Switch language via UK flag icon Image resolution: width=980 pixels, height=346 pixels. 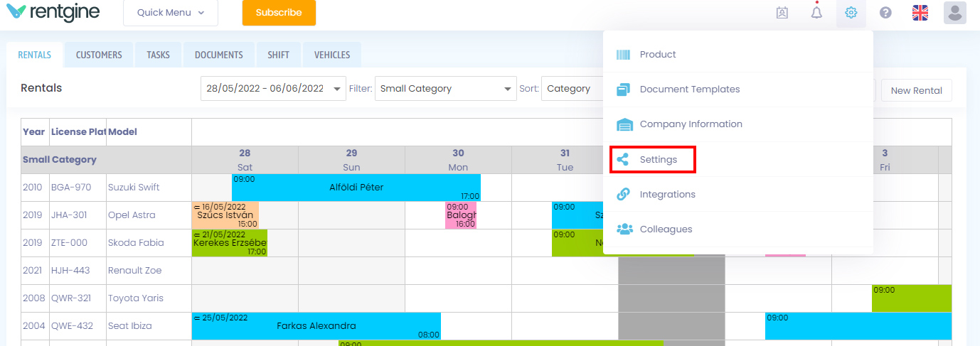click(920, 13)
